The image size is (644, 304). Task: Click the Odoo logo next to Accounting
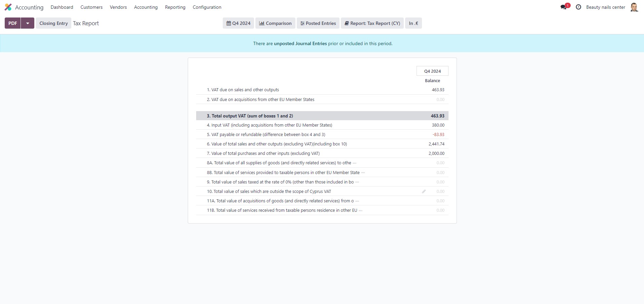click(x=8, y=7)
